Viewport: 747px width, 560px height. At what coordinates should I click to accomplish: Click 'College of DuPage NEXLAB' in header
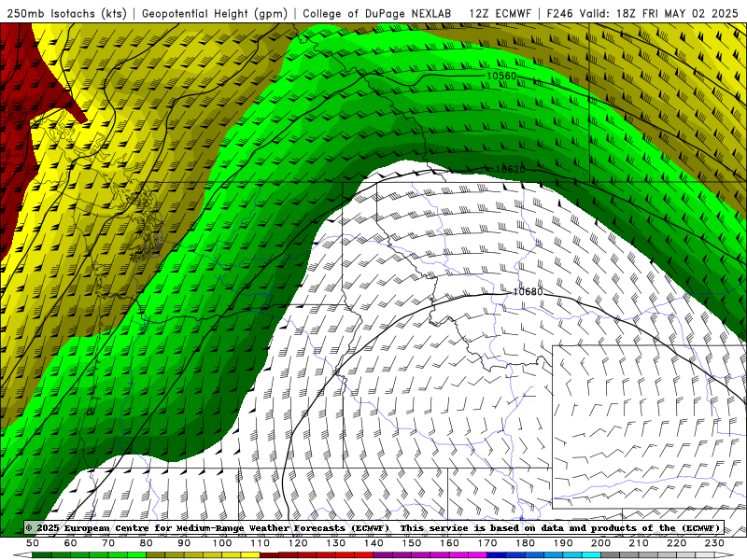point(377,13)
